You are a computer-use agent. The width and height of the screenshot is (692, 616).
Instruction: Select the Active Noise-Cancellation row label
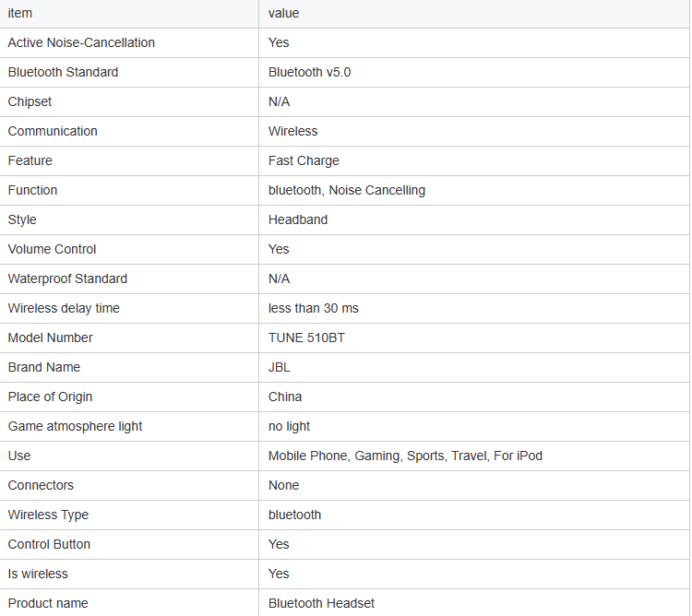[81, 42]
